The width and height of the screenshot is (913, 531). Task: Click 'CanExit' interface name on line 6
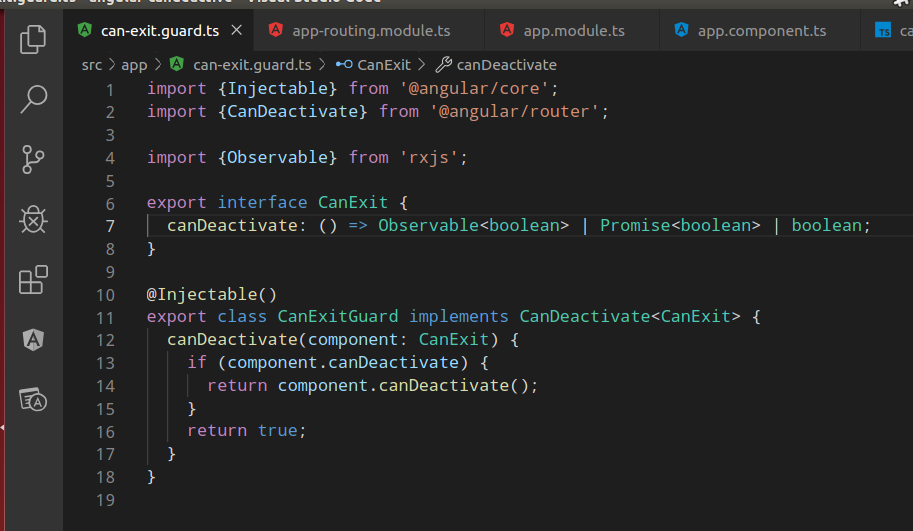pyautogui.click(x=352, y=203)
